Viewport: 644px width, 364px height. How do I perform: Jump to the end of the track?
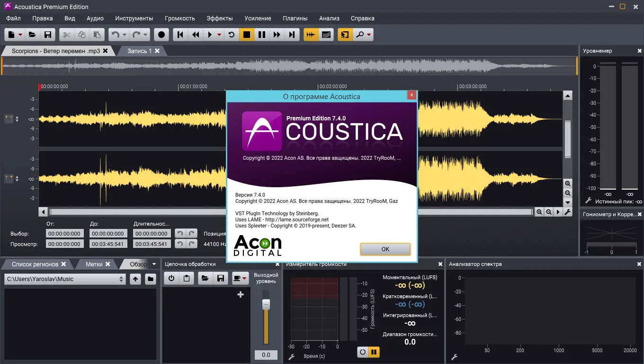tap(292, 35)
